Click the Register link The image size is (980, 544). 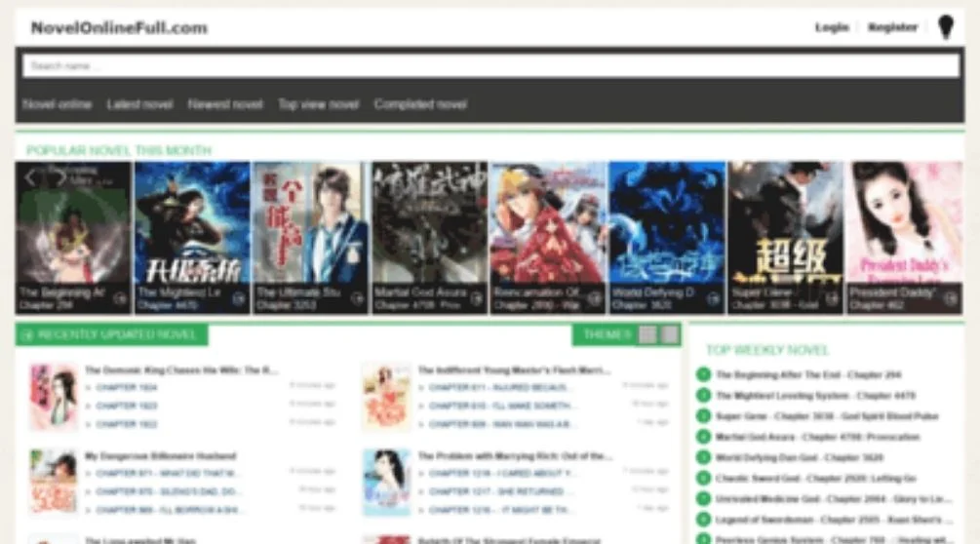[892, 27]
